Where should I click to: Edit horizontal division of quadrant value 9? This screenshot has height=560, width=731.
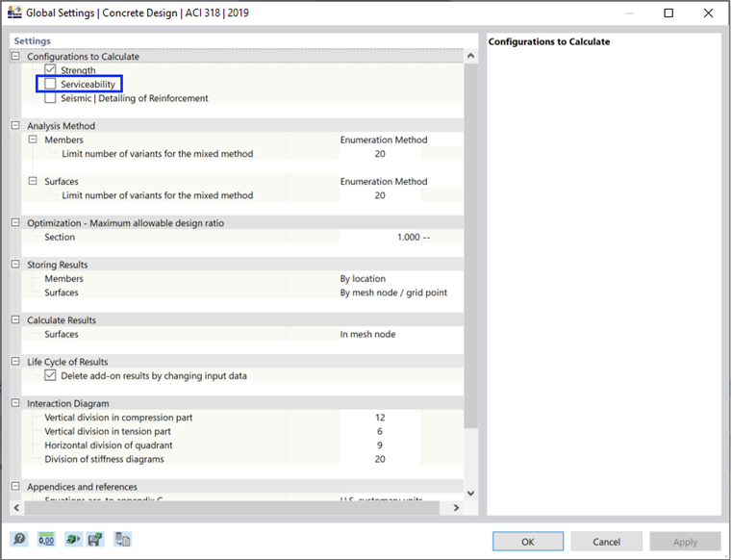(380, 445)
